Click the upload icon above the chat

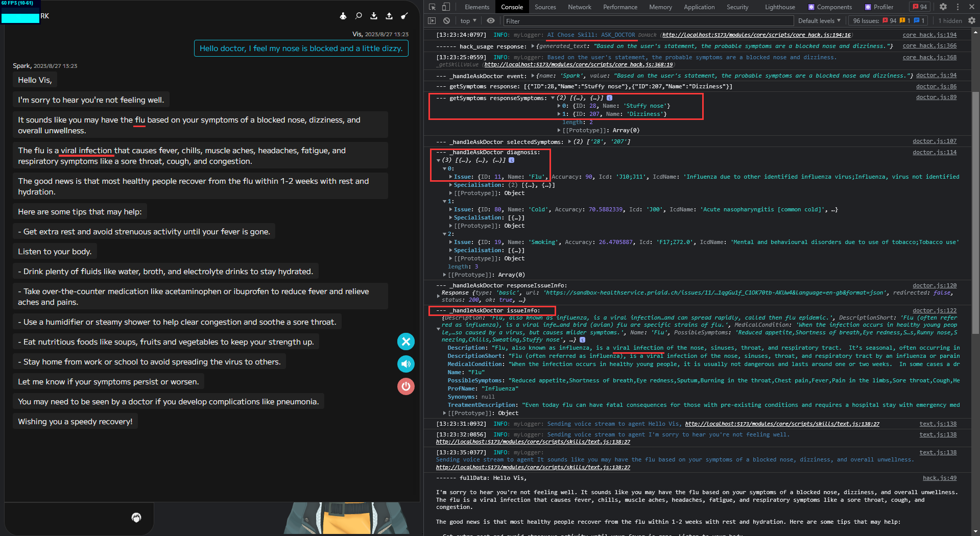pos(389,16)
